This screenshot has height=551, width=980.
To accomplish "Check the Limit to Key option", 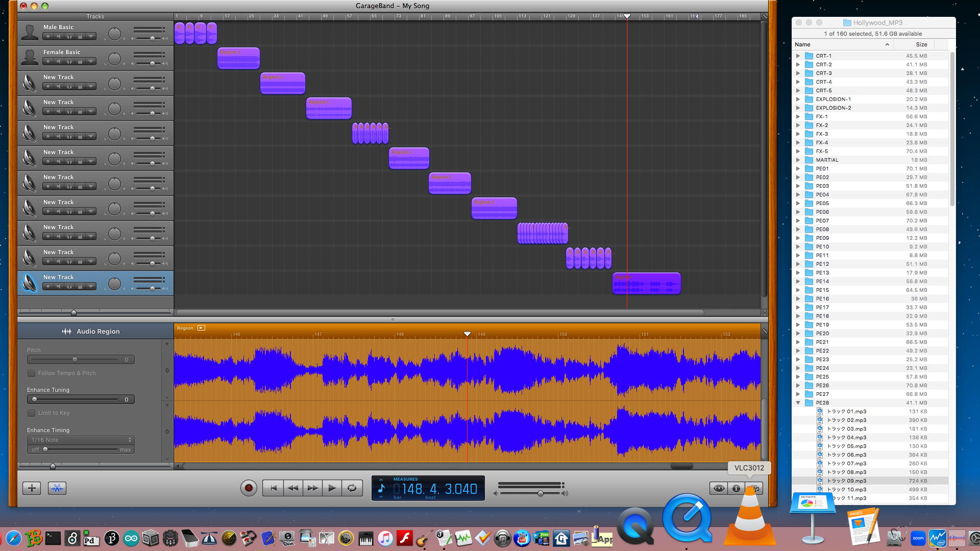I will point(32,413).
